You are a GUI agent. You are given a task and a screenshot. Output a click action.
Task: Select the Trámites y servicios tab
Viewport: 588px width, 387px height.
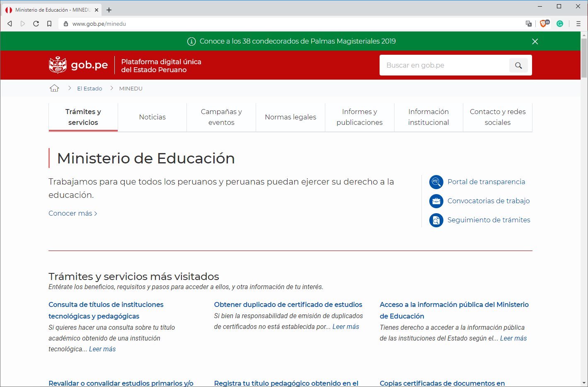coord(83,117)
